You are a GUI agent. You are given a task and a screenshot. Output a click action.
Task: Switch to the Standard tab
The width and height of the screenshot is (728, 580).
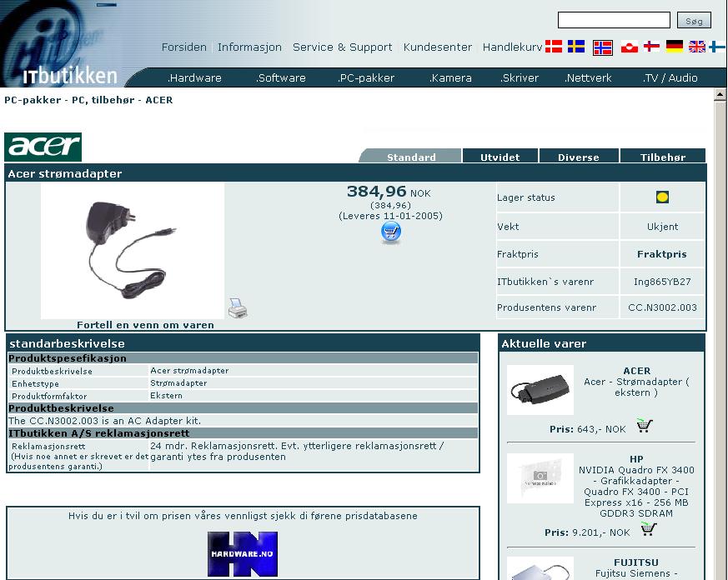point(411,157)
